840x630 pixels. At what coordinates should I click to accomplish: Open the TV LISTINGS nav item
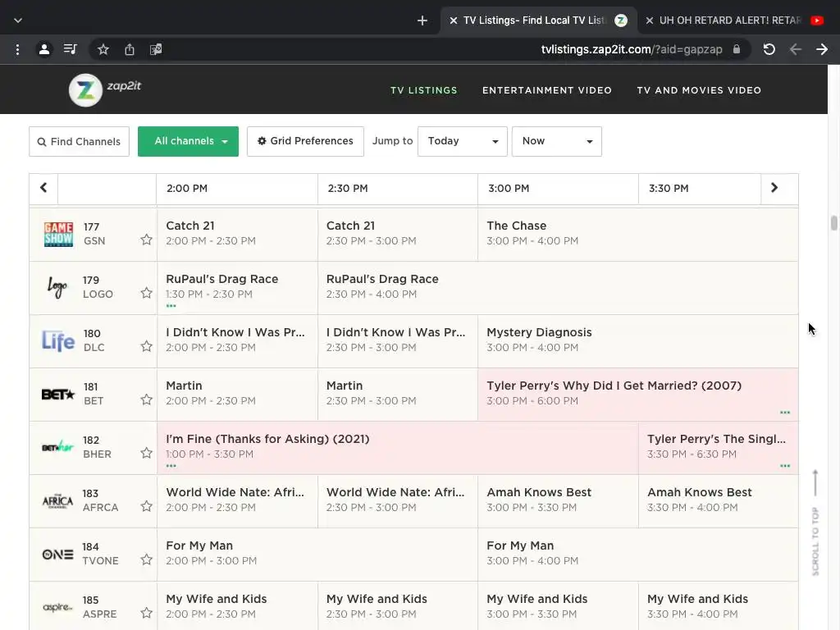point(424,90)
